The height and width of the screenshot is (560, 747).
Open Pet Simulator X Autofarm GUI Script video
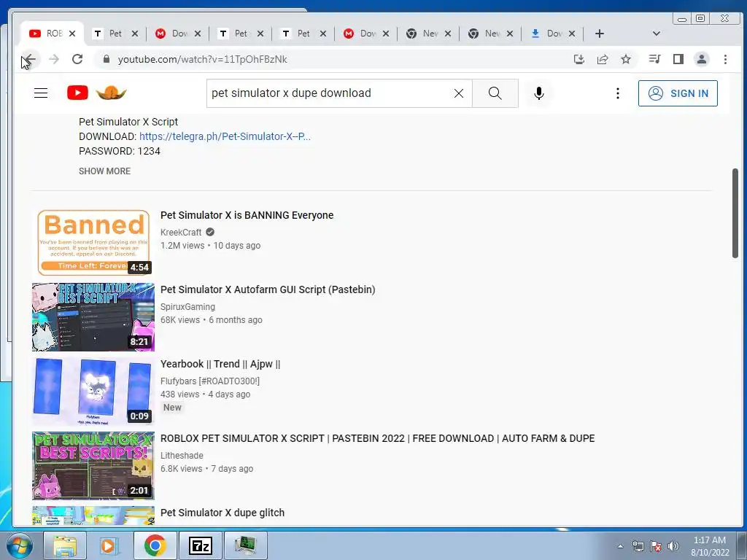coord(268,289)
